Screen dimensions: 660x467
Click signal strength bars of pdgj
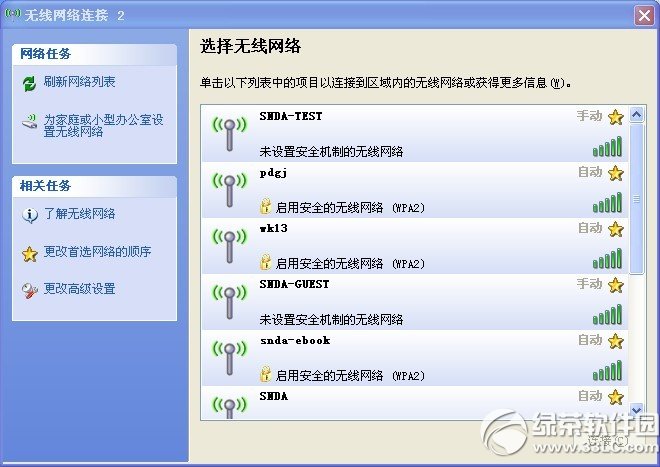pyautogui.click(x=607, y=202)
